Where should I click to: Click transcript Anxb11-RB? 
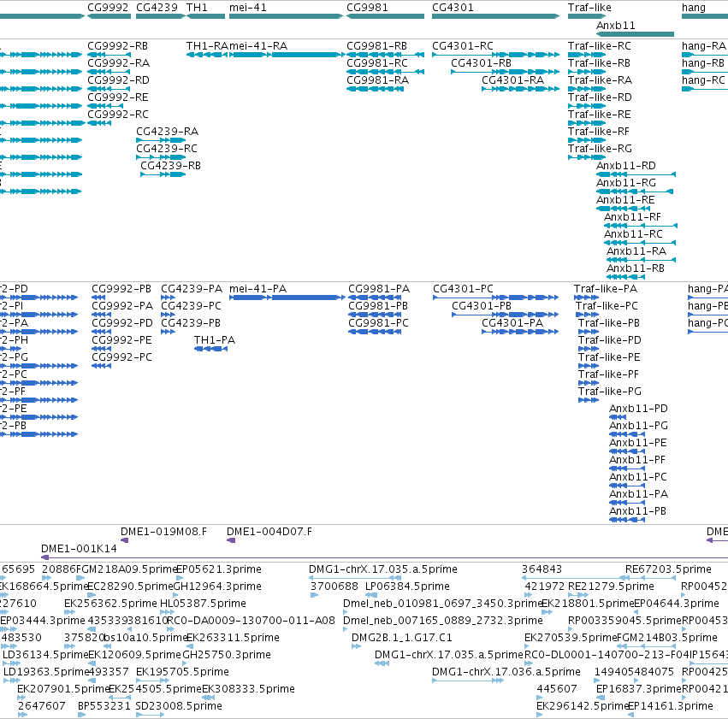point(636,268)
